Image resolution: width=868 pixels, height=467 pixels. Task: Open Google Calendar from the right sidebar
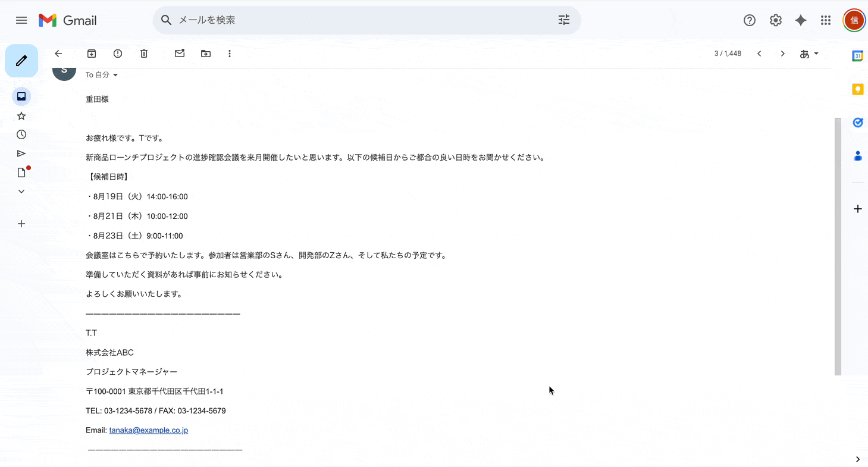pos(857,55)
